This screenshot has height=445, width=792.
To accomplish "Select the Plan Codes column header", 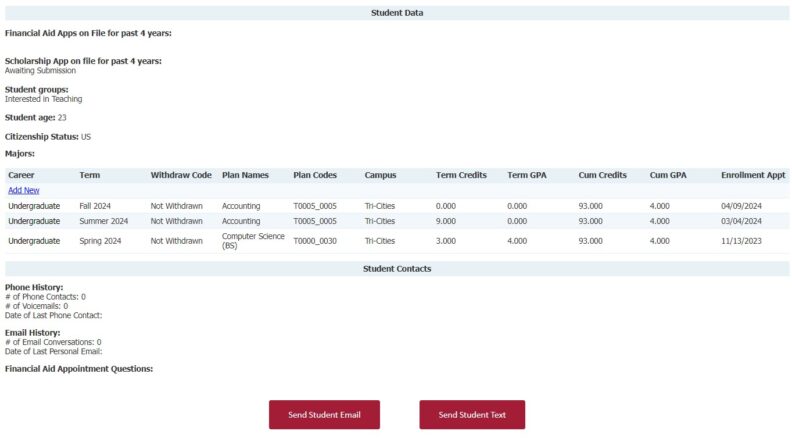I will coord(315,175).
